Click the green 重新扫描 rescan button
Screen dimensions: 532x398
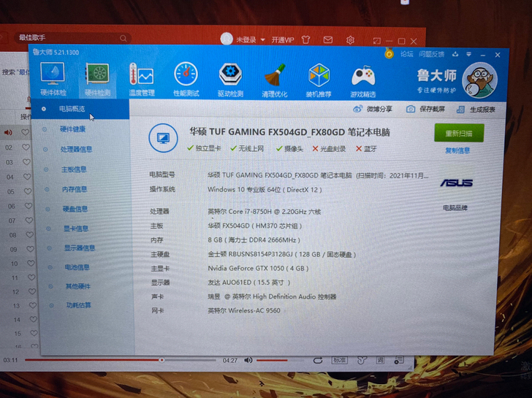pyautogui.click(x=459, y=133)
